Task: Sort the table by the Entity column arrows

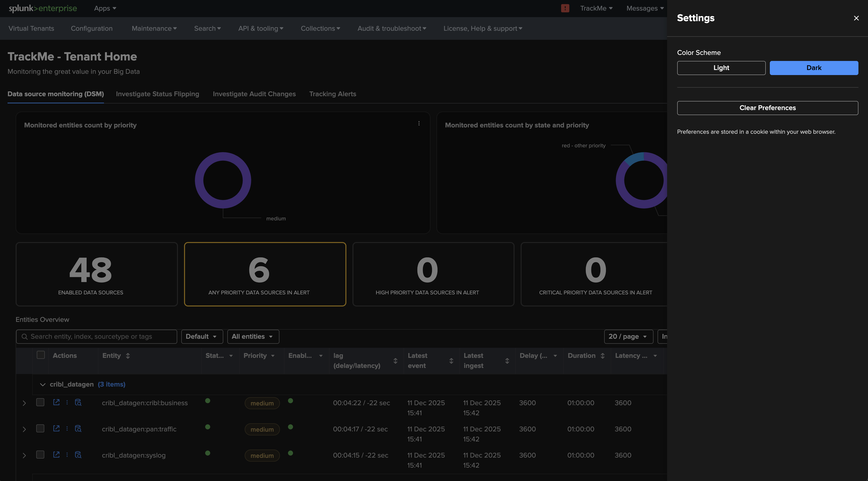Action: click(x=128, y=356)
